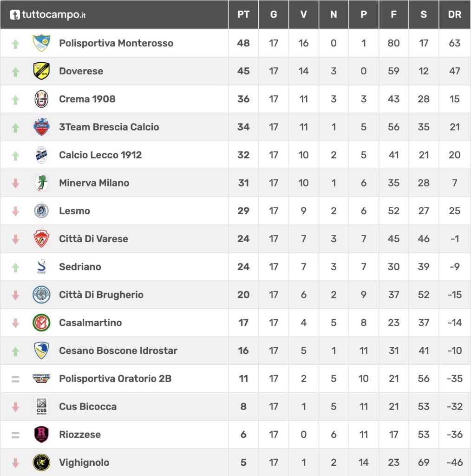
Task: Click the Città Di Brugherio points value
Action: 243,295
